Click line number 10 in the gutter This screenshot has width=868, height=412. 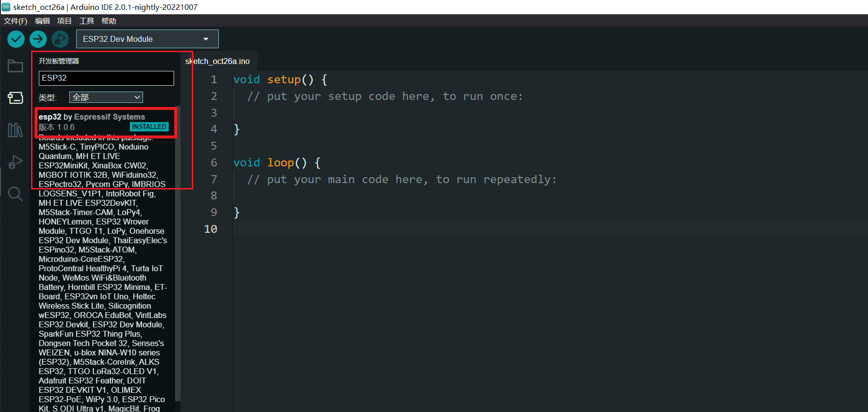click(210, 229)
